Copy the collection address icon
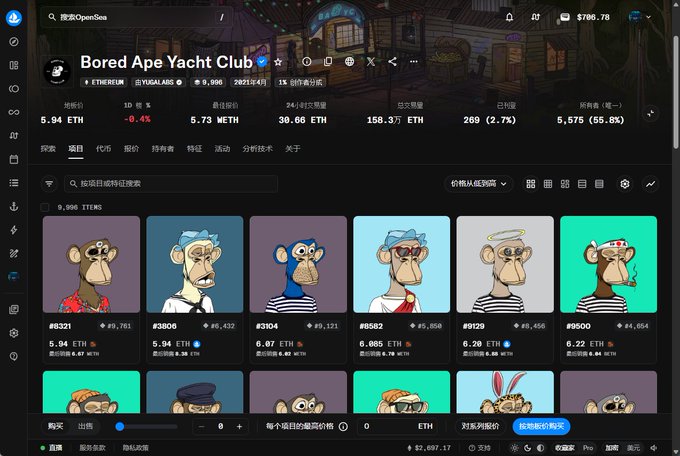Image resolution: width=680 pixels, height=456 pixels. click(328, 62)
